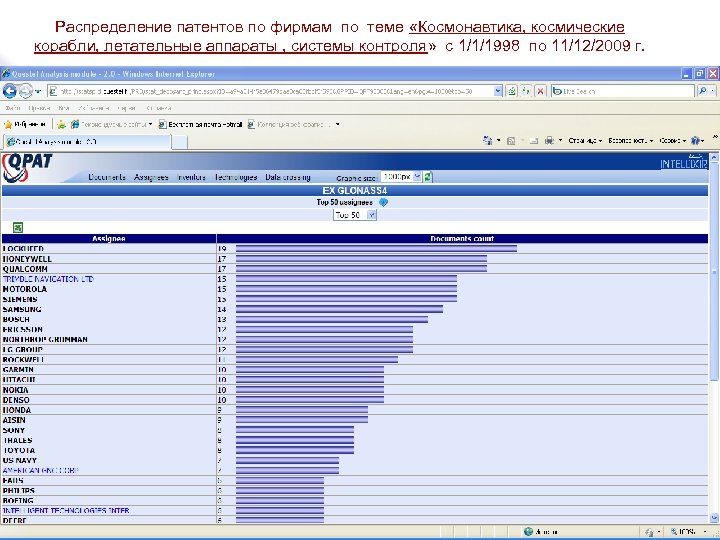Image resolution: width=720 pixels, height=540 pixels.
Task: Open the Graphic size dropdown
Action: click(401, 177)
